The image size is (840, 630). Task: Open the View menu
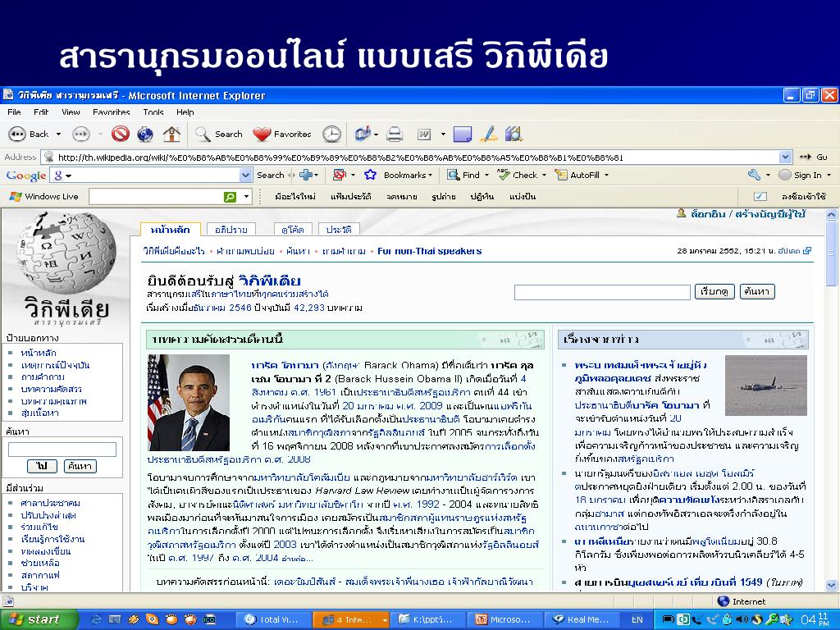[x=71, y=112]
